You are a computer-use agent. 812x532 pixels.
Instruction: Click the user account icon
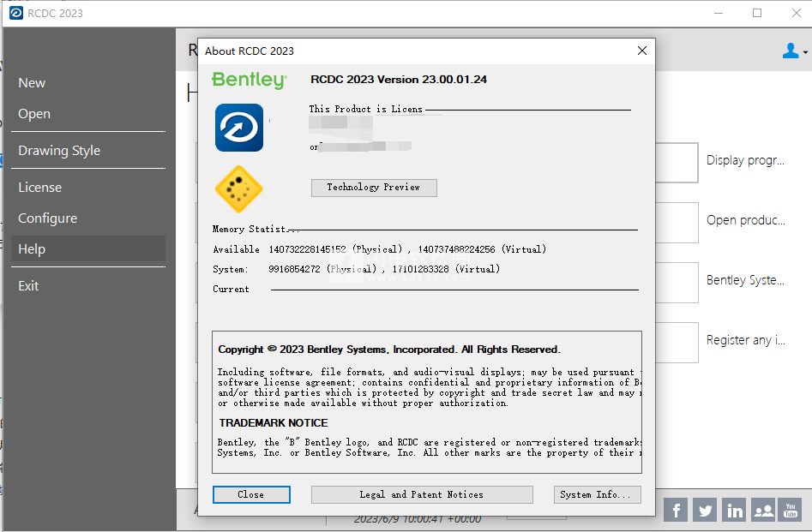tap(791, 51)
